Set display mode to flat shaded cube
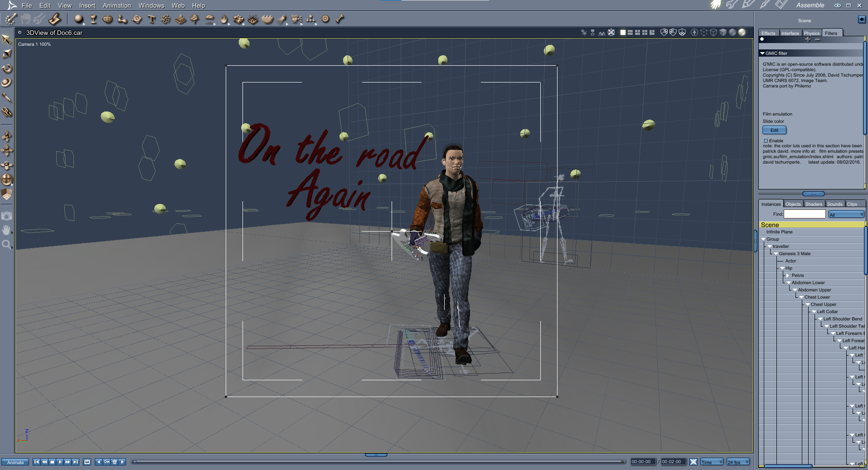The height and width of the screenshot is (470, 868). [x=723, y=33]
